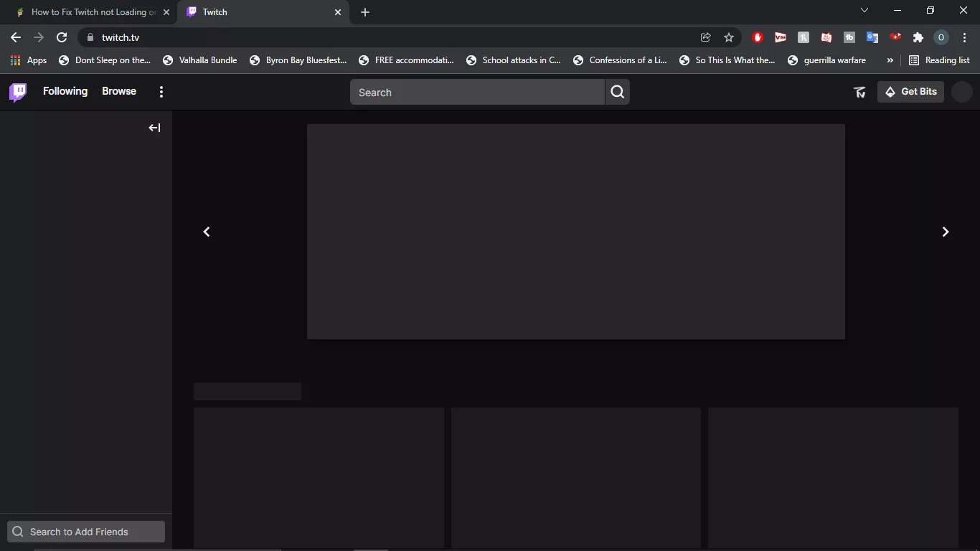The image size is (980, 551).
Task: Reload the page with the refresh icon
Action: point(61,37)
